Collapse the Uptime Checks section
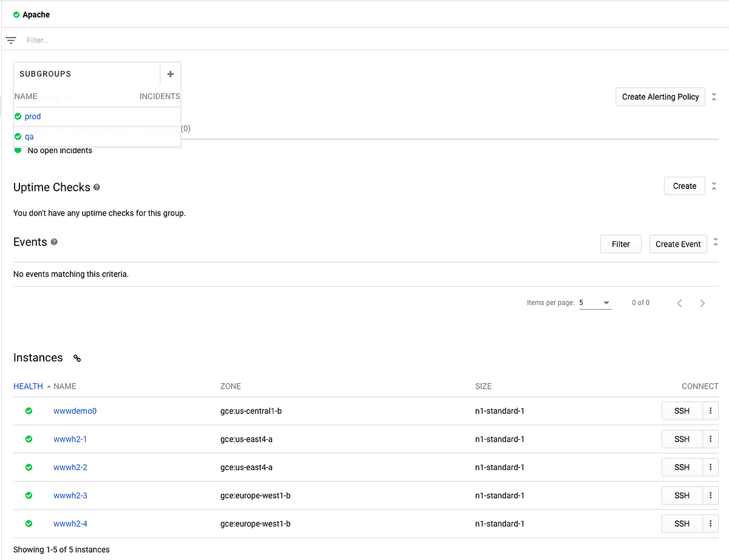 [x=714, y=186]
